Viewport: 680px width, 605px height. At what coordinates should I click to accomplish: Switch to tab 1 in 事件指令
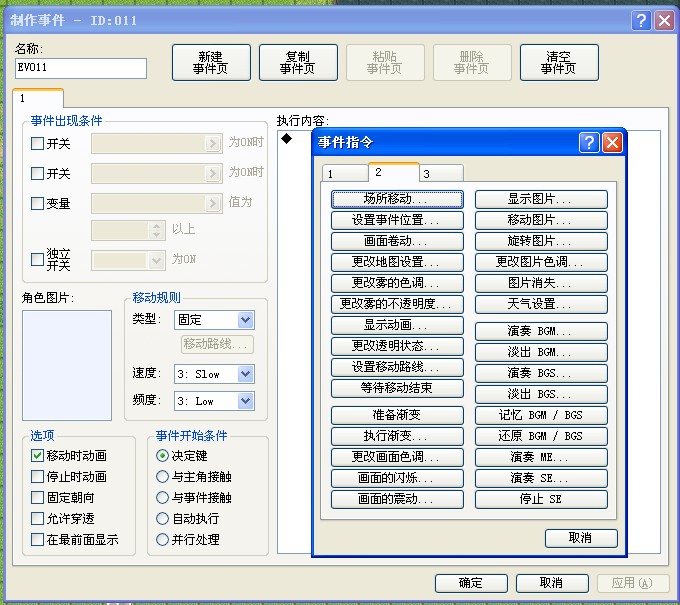(x=345, y=174)
